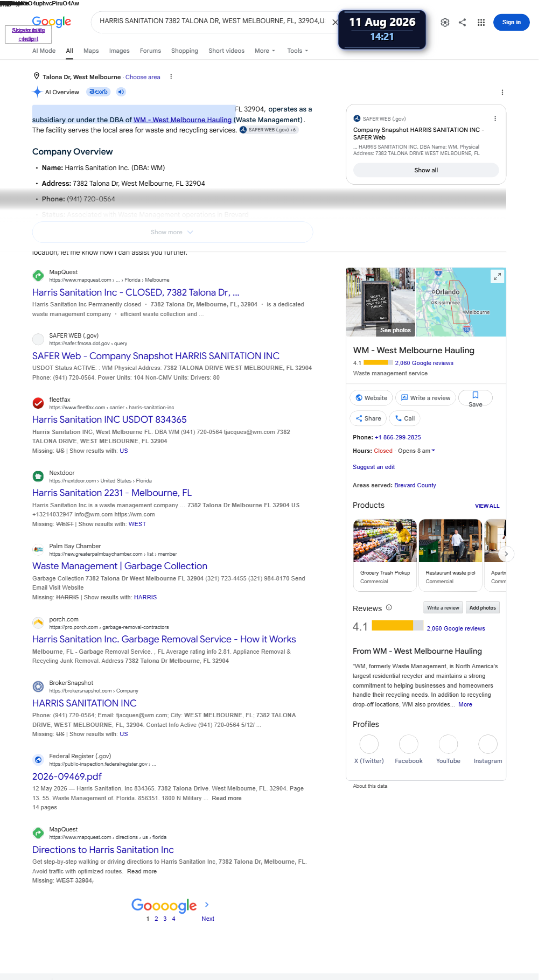This screenshot has width=545, height=980.
Task: Click the Telugu language chip in AI Overview
Action: 98,92
